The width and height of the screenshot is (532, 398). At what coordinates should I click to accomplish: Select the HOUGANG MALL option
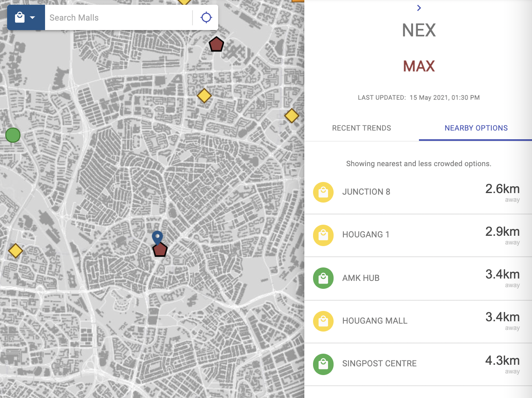(x=418, y=322)
